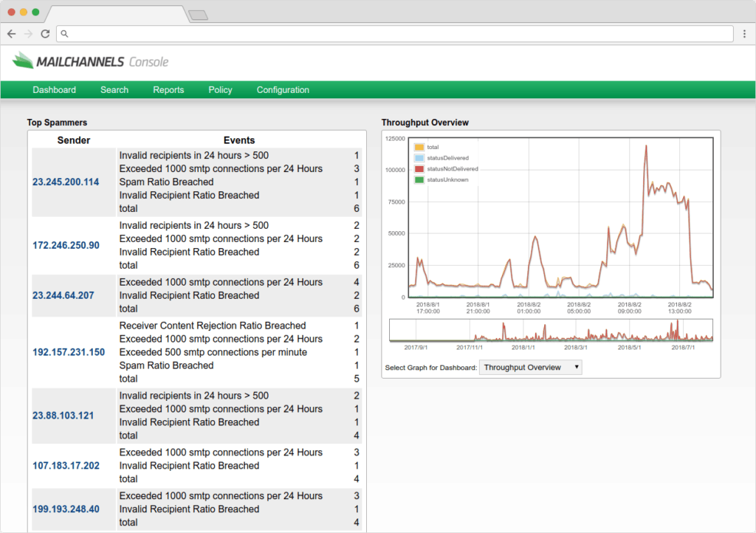Select 'Receiver Content Rejection Ratio Breached' event

213,326
